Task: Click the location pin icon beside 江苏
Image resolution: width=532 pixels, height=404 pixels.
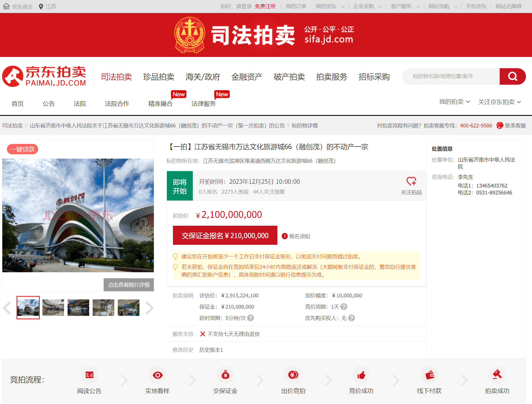Action: pyautogui.click(x=41, y=6)
